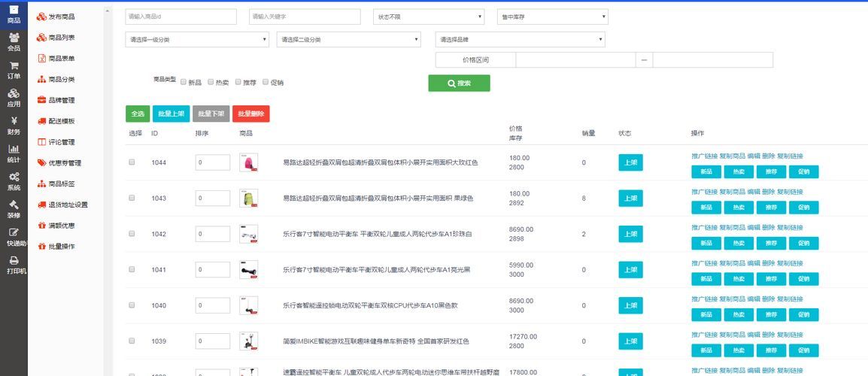Click the truck icon beside 配送模板
This screenshot has height=376, width=868.
coord(41,121)
